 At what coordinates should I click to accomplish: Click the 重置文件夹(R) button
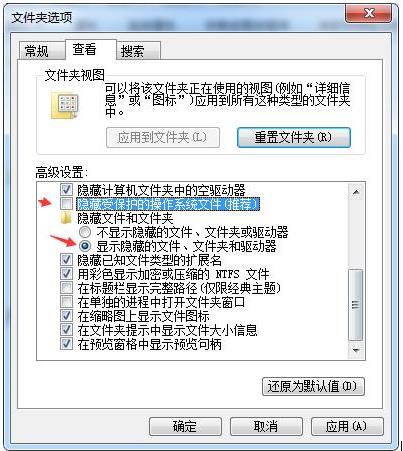pos(294,137)
